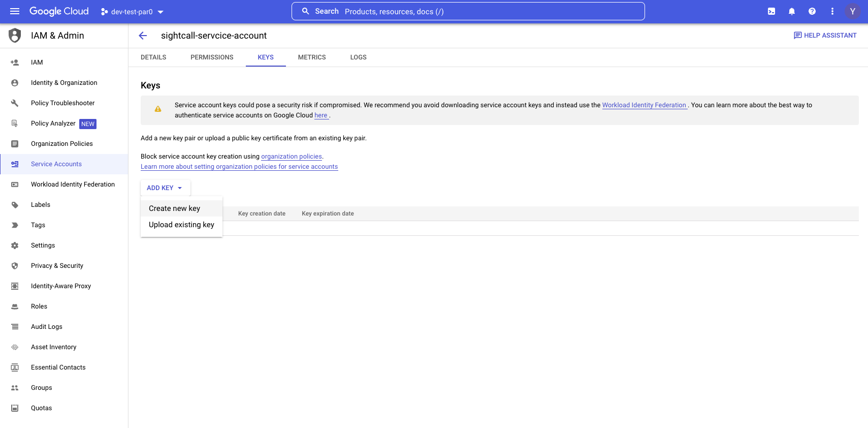Open Essential Contacts page
This screenshot has width=868, height=428.
tap(64, 368)
